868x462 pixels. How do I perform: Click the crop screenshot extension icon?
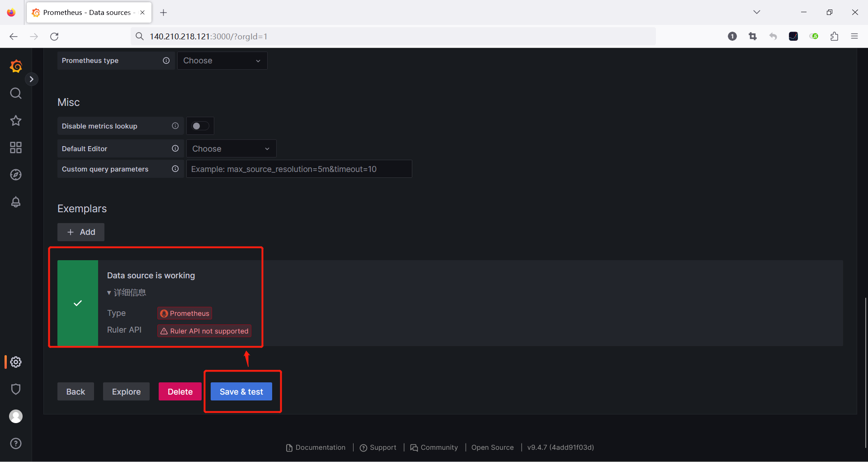pos(753,37)
